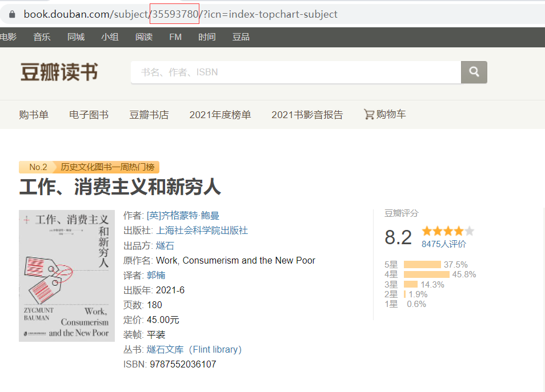Open author link [英]齐格蒙特·鲍曼
This screenshot has height=392, width=545.
[x=183, y=216]
